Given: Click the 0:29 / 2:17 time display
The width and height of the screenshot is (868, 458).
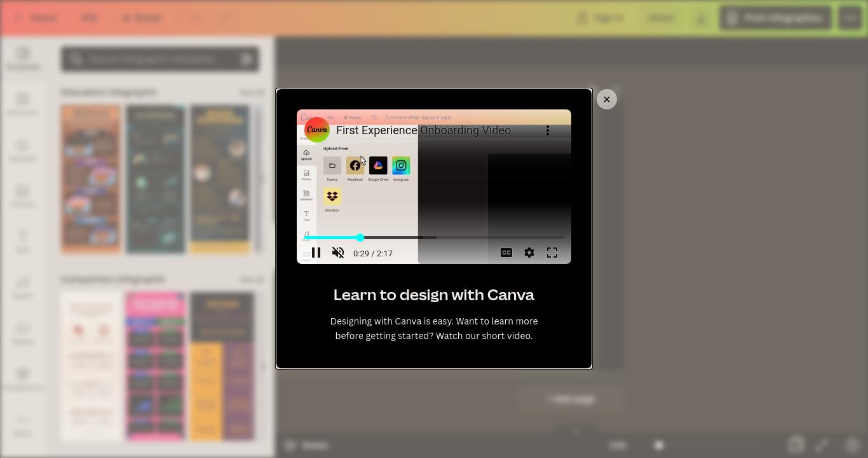Looking at the screenshot, I should coord(373,253).
